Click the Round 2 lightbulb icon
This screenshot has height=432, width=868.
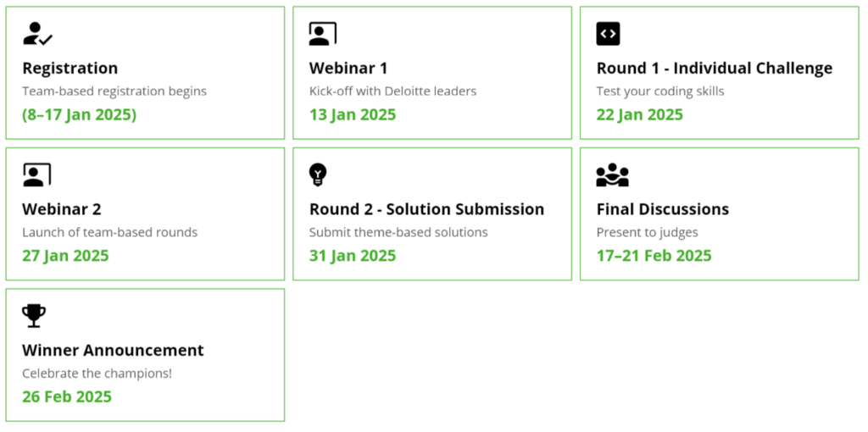[318, 174]
